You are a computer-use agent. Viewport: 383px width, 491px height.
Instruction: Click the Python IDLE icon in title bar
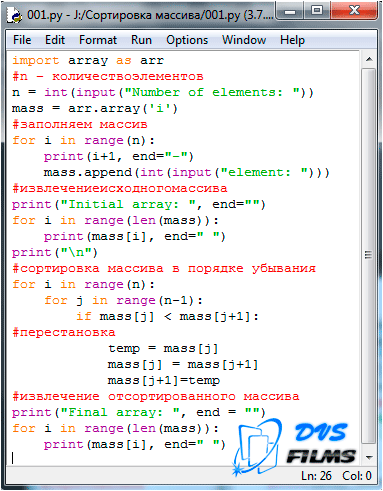[x=14, y=15]
